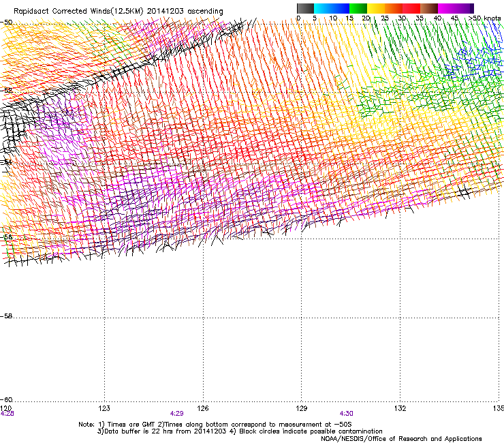Click the purple '4:30' time label
Viewport: 504px width, 443px height.
click(346, 414)
